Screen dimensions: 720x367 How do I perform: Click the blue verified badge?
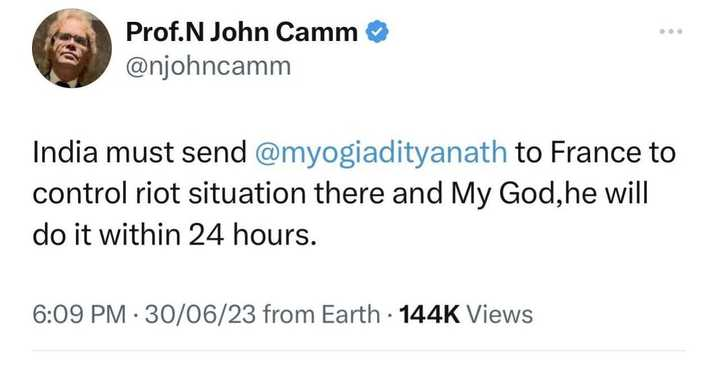click(377, 32)
